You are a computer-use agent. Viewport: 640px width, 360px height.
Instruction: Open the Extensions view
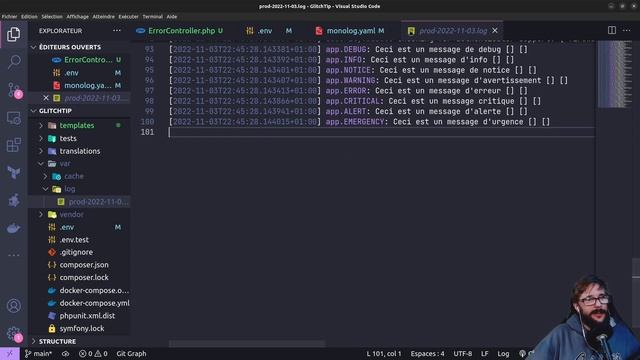(x=13, y=145)
